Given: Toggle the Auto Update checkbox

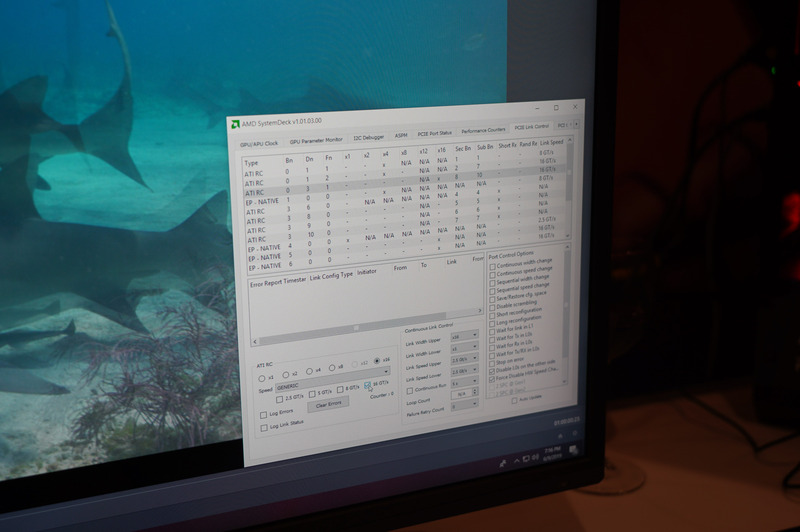Looking at the screenshot, I should click(x=514, y=401).
